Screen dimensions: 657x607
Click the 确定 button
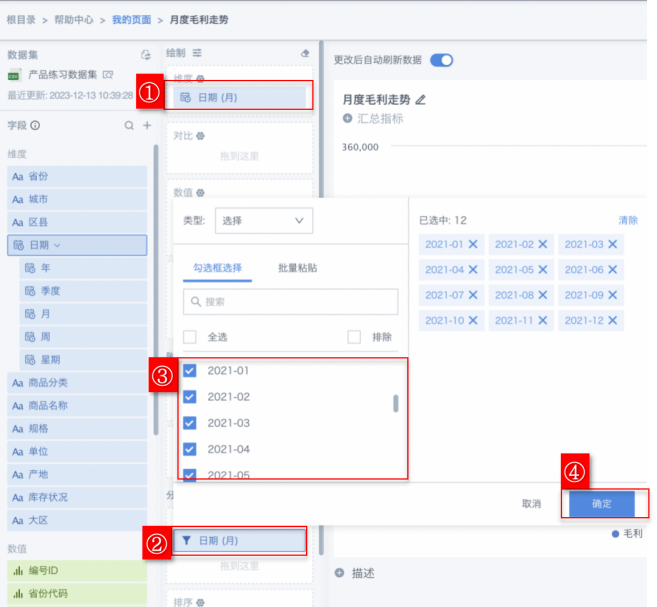point(601,503)
